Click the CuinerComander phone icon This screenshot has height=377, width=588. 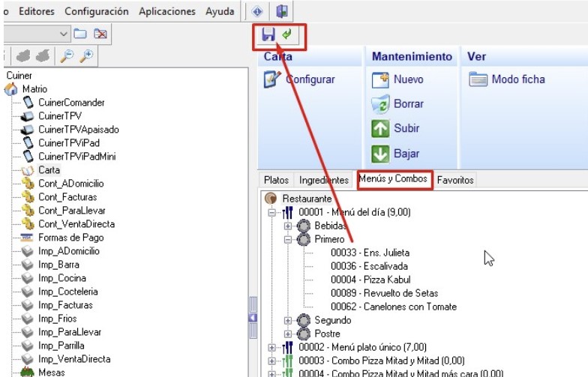tap(28, 102)
